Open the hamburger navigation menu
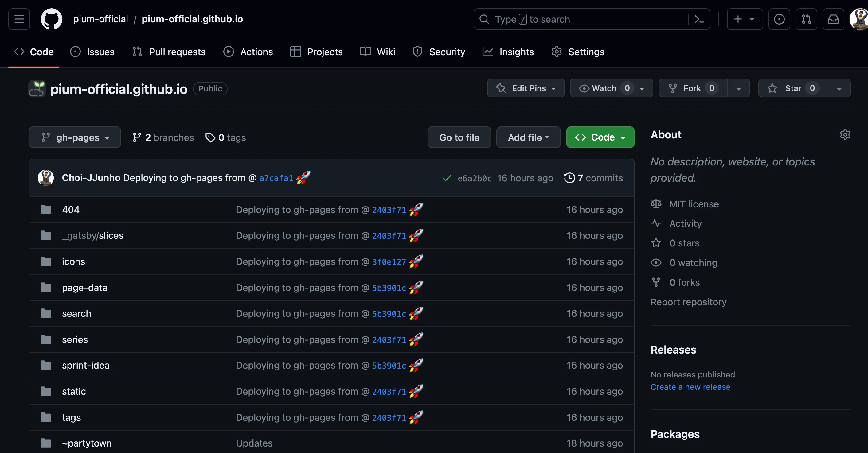The height and width of the screenshot is (453, 868). coord(19,19)
